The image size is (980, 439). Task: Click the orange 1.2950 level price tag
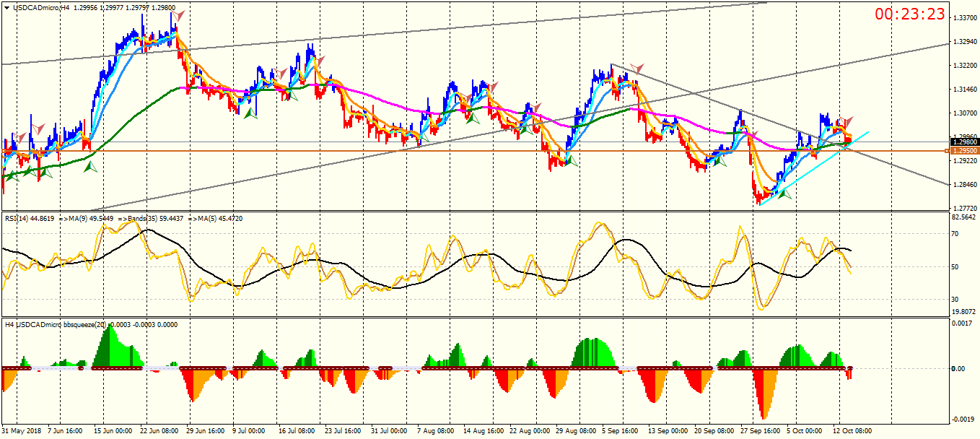pos(965,150)
